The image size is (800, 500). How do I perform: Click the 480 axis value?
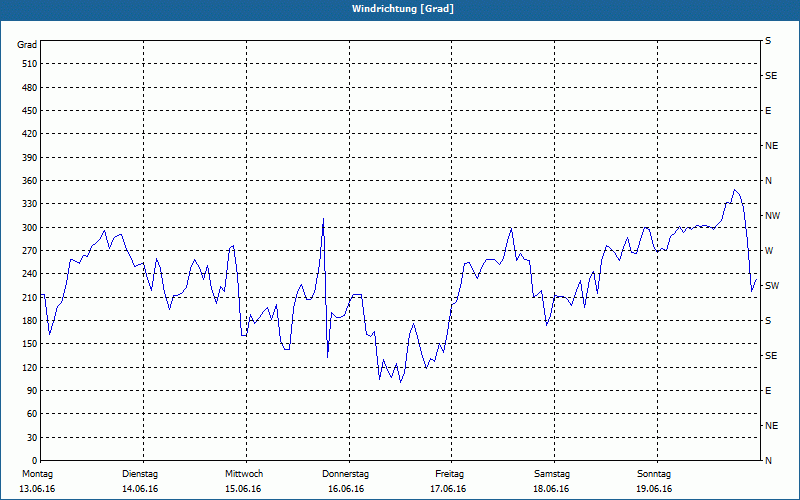(29, 88)
